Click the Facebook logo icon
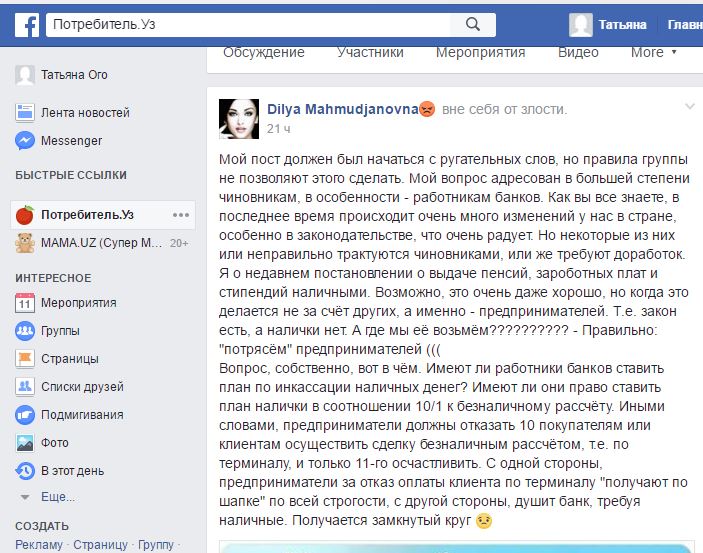 click(x=26, y=24)
